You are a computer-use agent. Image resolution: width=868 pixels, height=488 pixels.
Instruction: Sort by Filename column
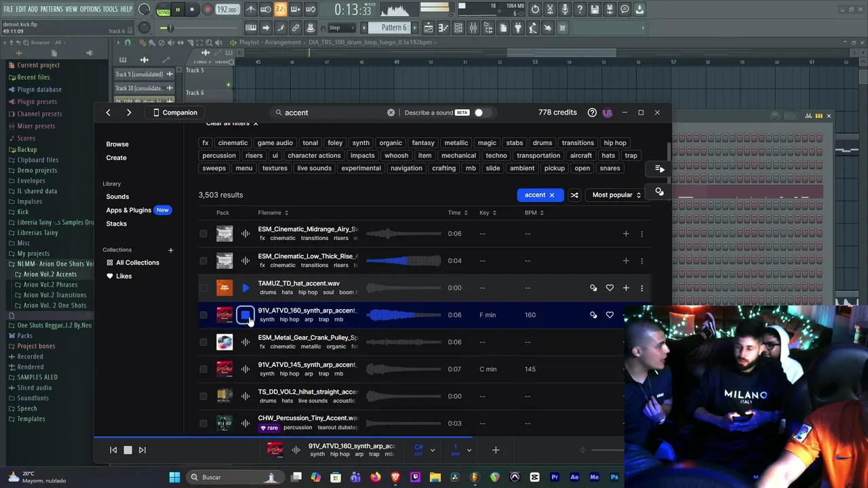pyautogui.click(x=273, y=213)
